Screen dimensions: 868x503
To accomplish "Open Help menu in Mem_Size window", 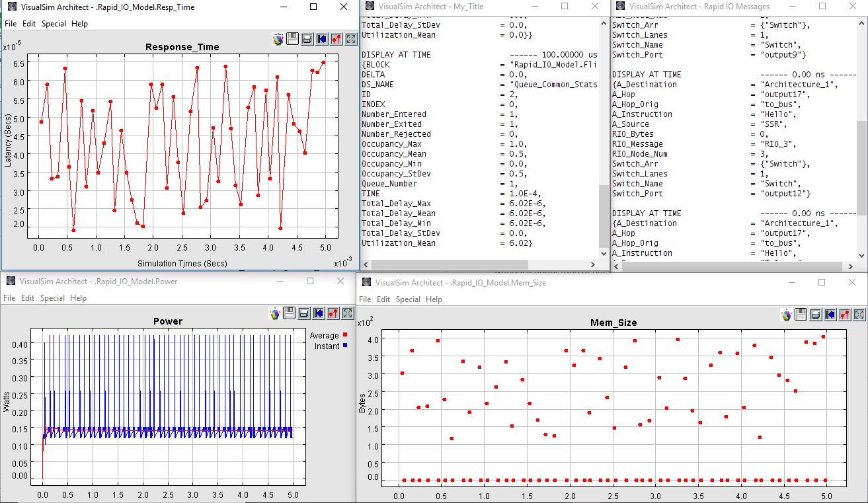I will pos(434,299).
